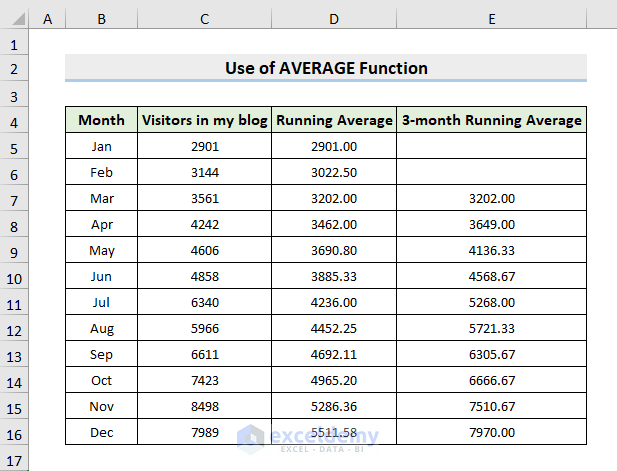
Task: Select the empty cell E5
Action: pos(491,146)
